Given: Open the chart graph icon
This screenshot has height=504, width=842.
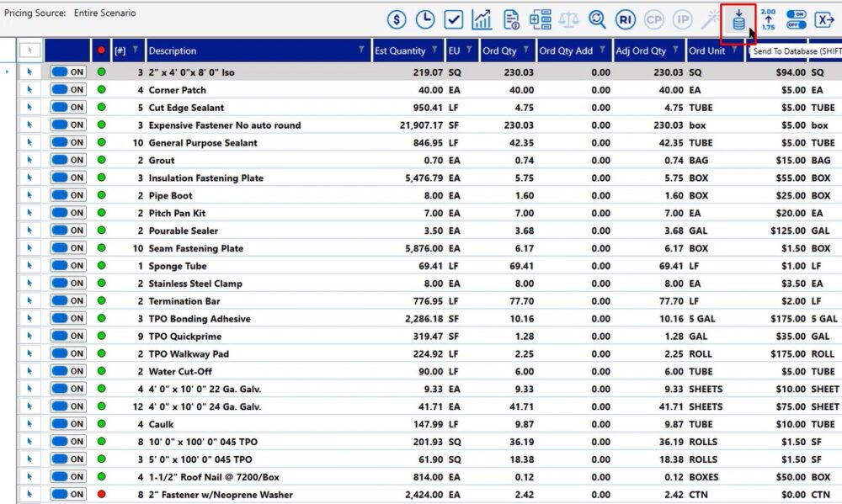Looking at the screenshot, I should pos(482,19).
